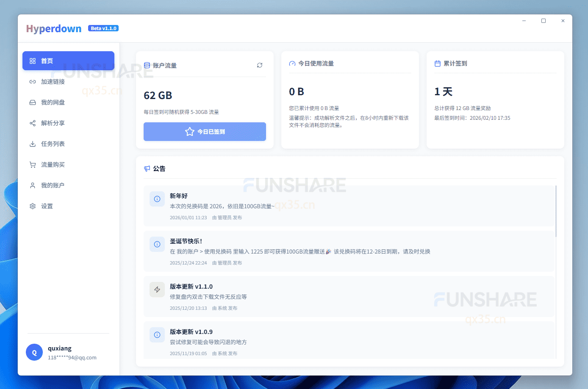Click the 2026/01/01 11:23 timestamp

[189, 218]
